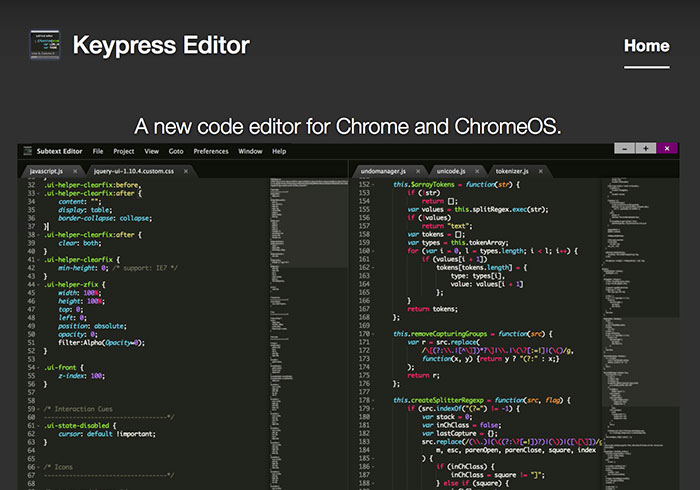
Task: Collapse code fold at line 41
Action: click(38, 260)
